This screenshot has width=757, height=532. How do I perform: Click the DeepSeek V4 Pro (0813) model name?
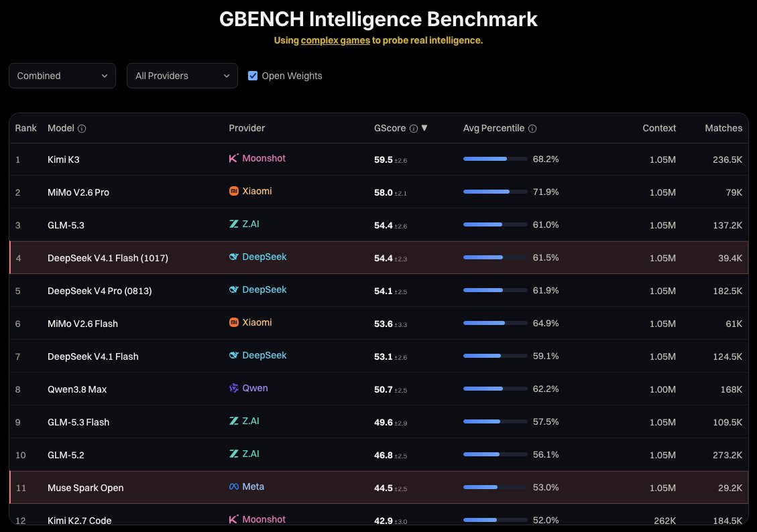pos(99,291)
